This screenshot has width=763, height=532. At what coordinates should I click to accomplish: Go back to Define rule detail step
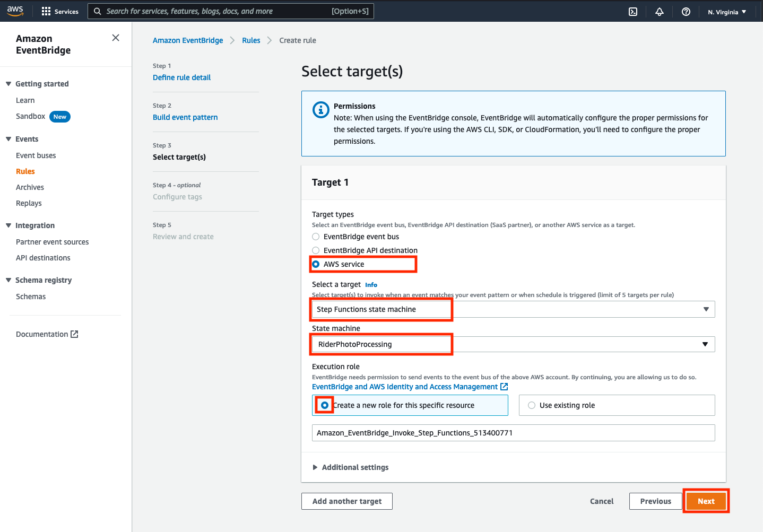[x=181, y=77]
